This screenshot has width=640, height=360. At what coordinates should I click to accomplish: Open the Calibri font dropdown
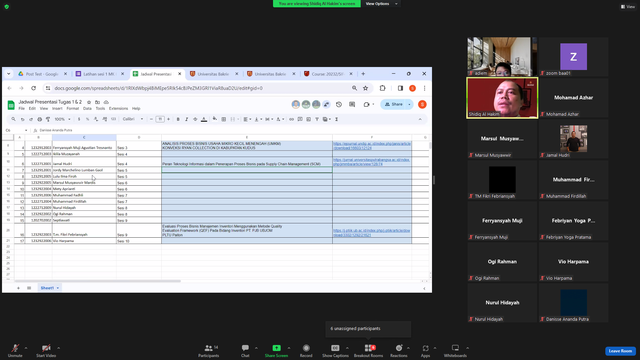(x=133, y=119)
